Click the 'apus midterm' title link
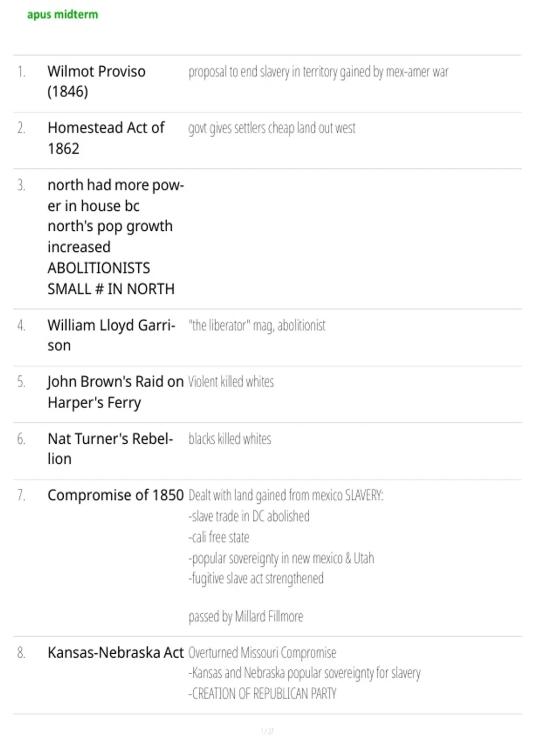The width and height of the screenshot is (534, 756). [62, 15]
